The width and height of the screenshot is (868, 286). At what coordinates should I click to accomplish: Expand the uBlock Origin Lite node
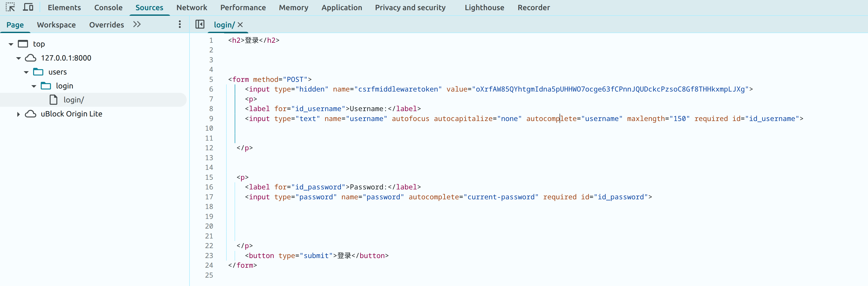[x=19, y=114]
